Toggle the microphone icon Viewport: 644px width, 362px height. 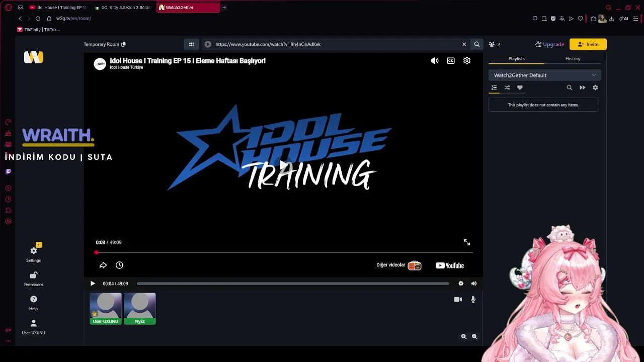pos(473,299)
